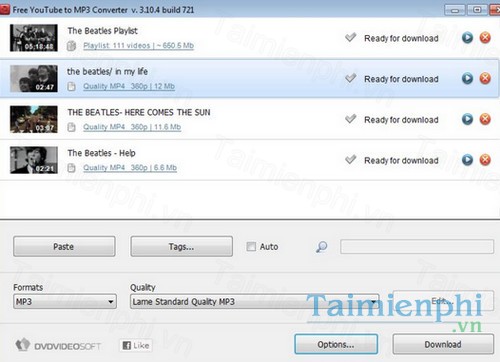Toggle the Auto checkbox

tap(251, 247)
